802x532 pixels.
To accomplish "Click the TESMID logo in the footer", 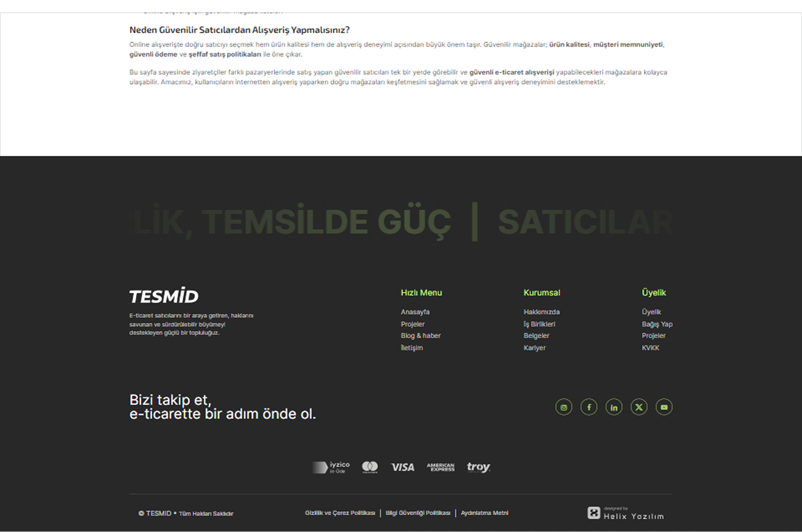I will point(164,296).
